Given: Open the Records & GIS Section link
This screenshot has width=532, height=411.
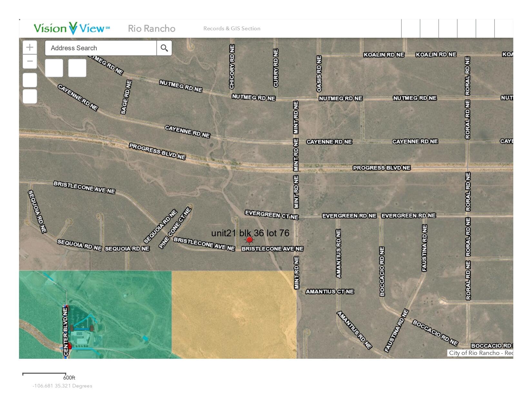Looking at the screenshot, I should click(232, 28).
